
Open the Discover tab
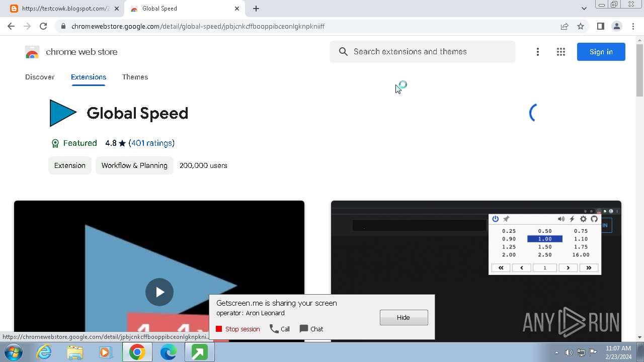click(40, 77)
